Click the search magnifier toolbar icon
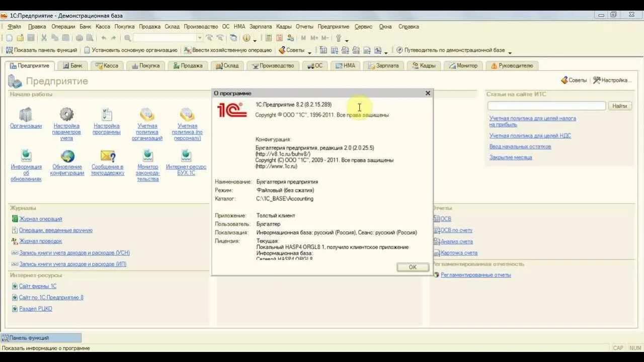 coord(128,38)
